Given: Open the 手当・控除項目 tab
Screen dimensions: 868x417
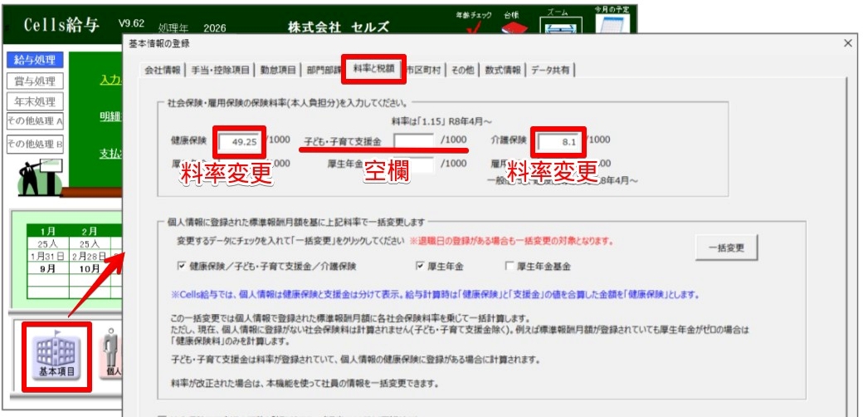Looking at the screenshot, I should tap(219, 71).
